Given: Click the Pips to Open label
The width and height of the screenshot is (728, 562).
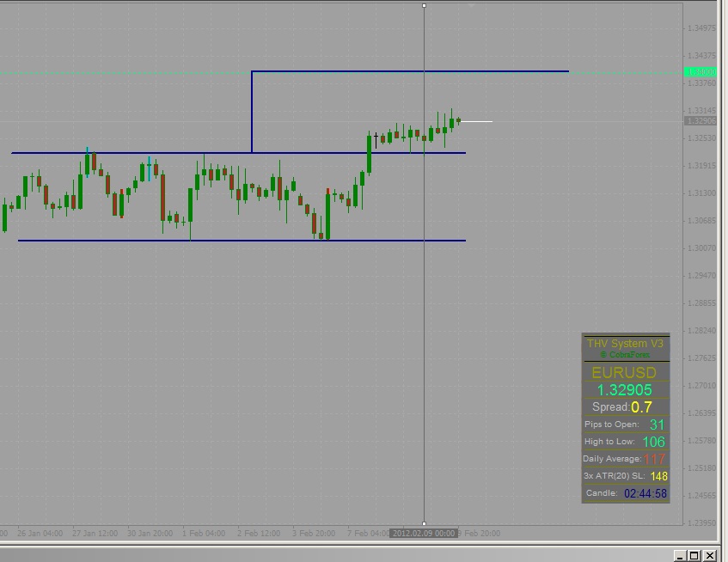Looking at the screenshot, I should click(x=611, y=425).
